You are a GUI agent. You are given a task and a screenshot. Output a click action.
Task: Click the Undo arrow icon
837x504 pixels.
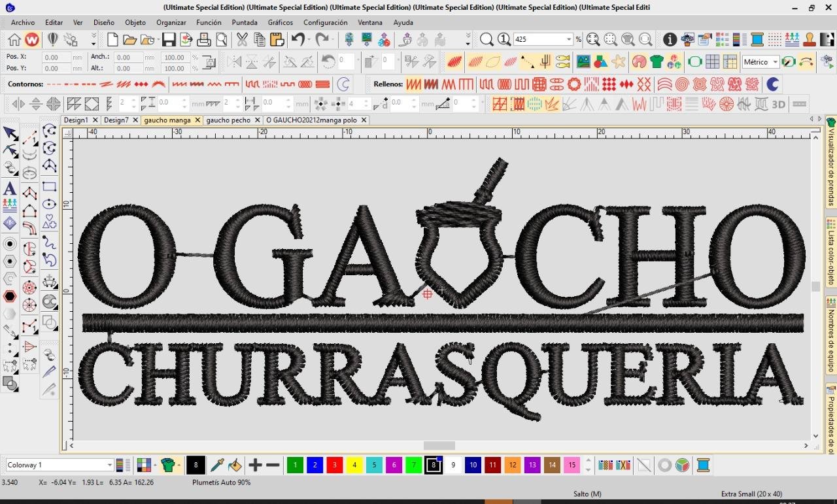(298, 40)
